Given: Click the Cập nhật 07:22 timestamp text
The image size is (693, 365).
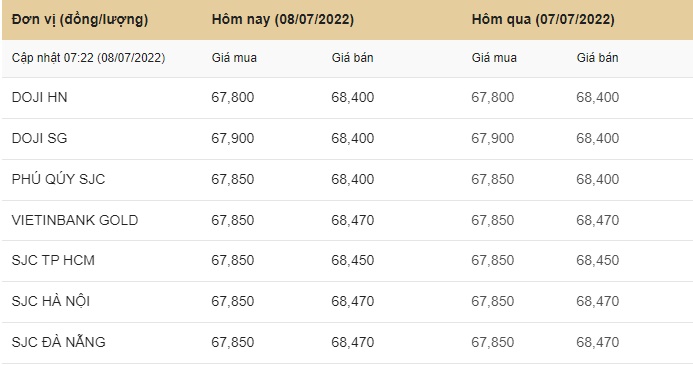Looking at the screenshot, I should pos(88,58).
